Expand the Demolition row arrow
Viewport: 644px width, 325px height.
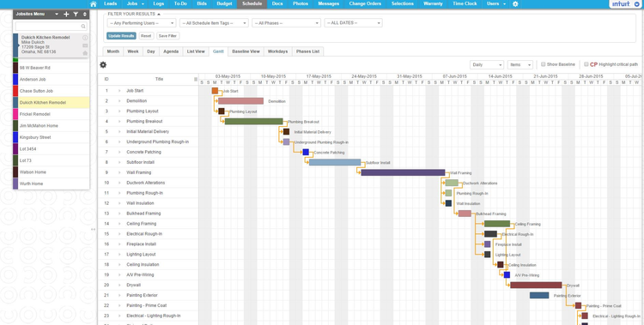point(119,101)
